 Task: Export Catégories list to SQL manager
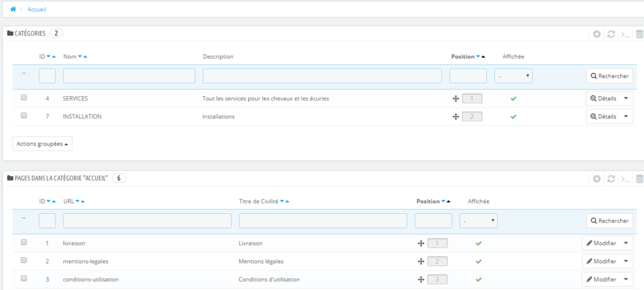tap(639, 34)
